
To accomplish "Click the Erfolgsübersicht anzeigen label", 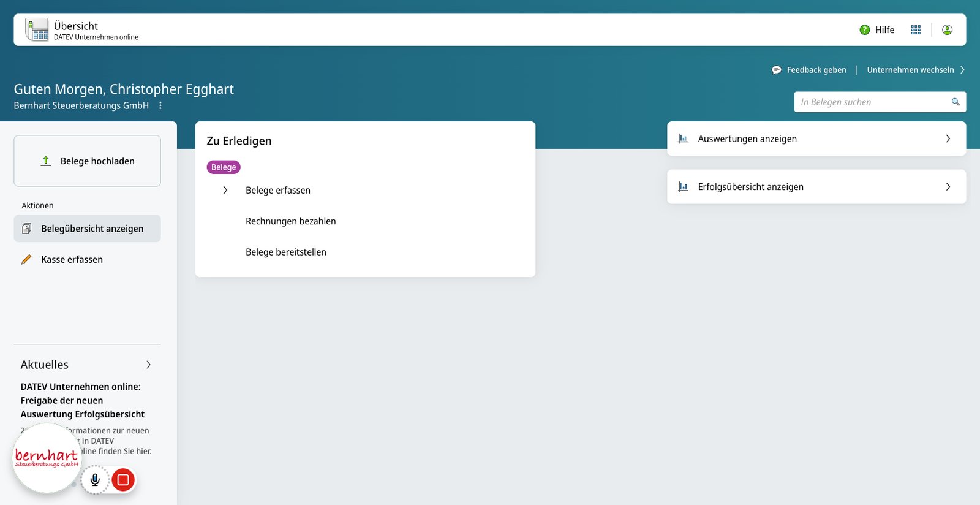I will 751,187.
